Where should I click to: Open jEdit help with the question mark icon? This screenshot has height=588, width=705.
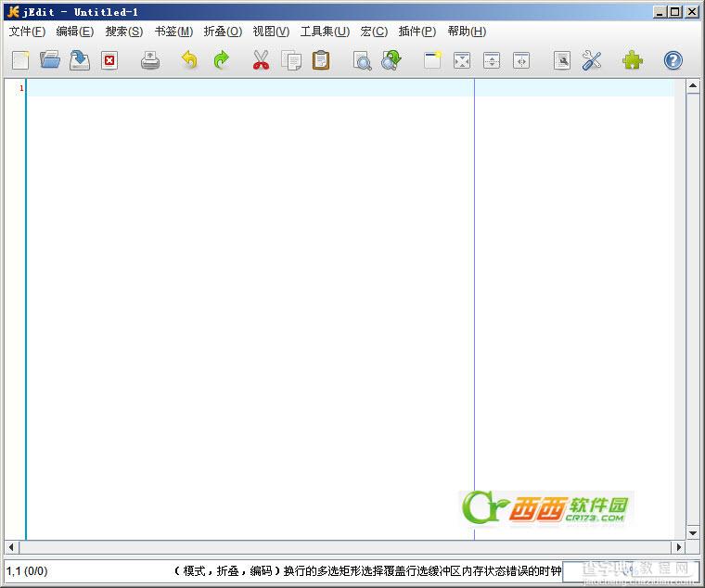pos(673,60)
